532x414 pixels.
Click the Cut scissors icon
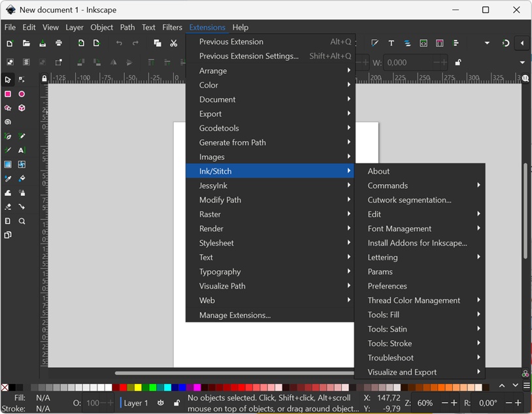tap(174, 43)
